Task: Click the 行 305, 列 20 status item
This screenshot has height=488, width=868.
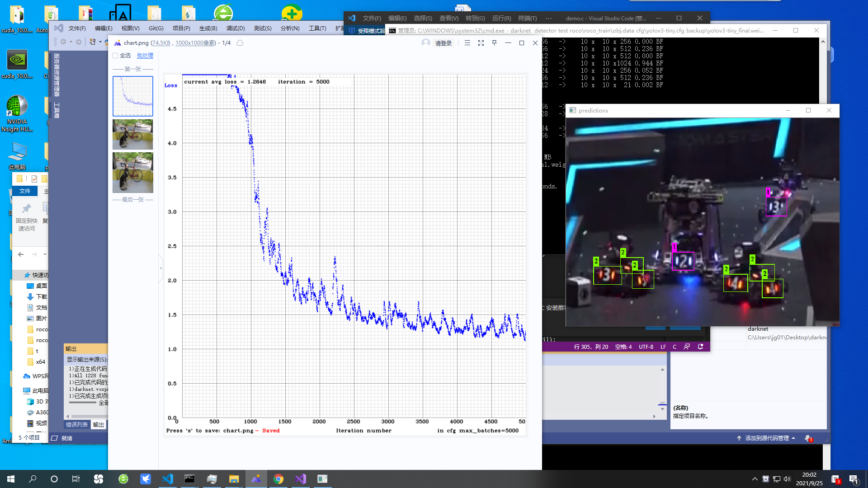Action: 591,347
